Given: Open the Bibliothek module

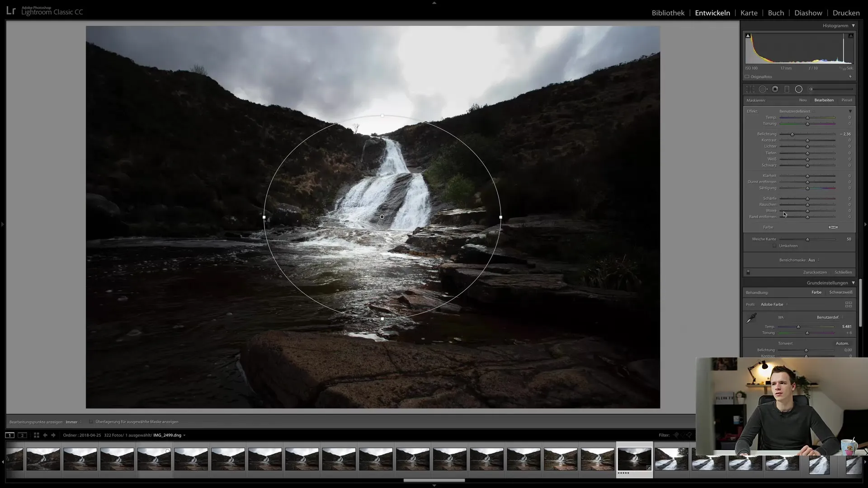Looking at the screenshot, I should [668, 13].
